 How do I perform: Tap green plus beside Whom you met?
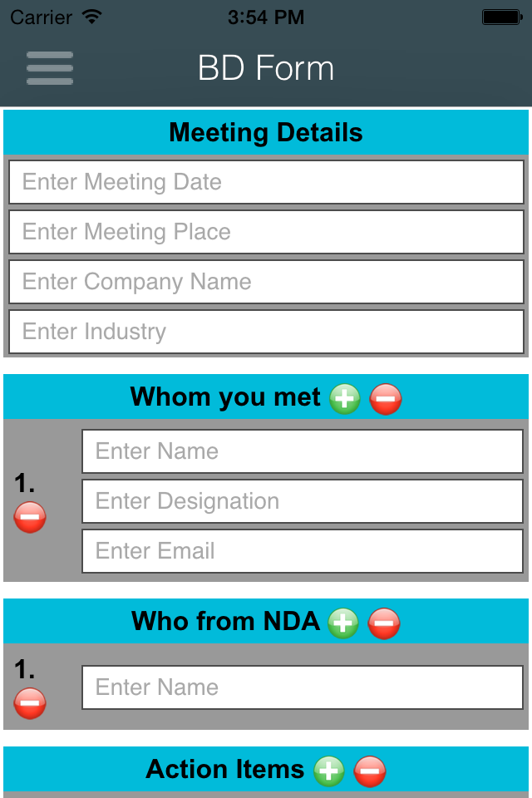[344, 399]
